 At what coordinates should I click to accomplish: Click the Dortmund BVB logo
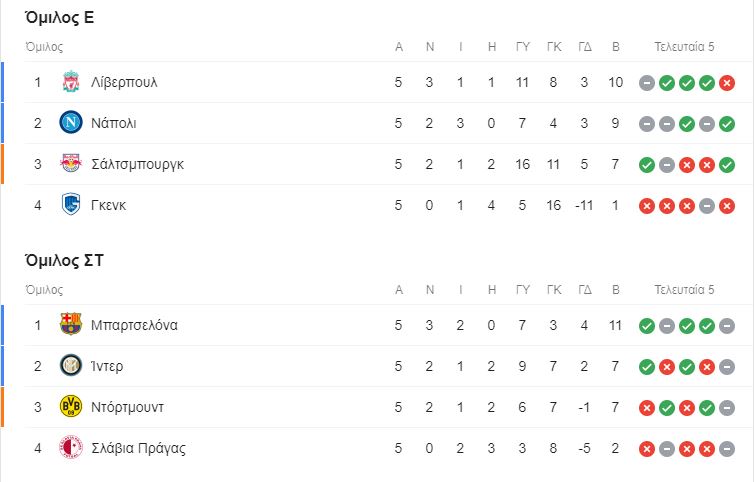(71, 406)
